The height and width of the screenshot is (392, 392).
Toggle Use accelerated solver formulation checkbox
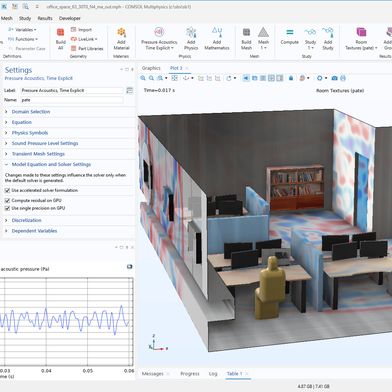point(7,190)
